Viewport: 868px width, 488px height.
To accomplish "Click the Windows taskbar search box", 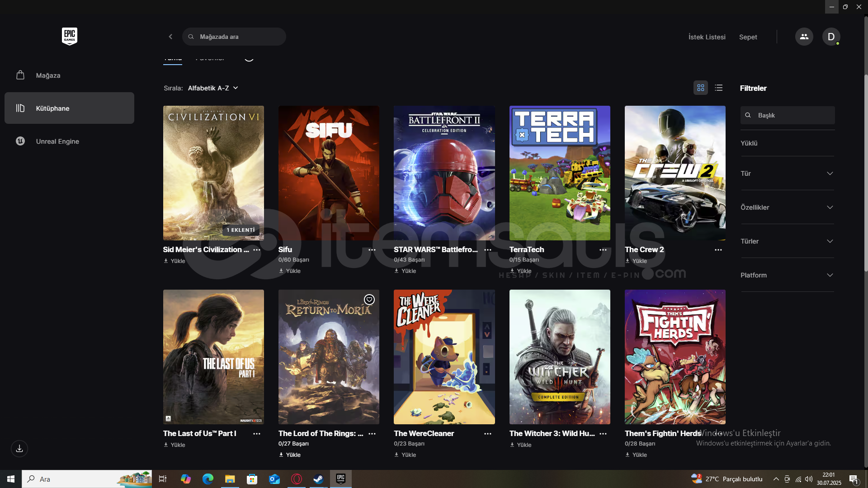I will pyautogui.click(x=87, y=479).
